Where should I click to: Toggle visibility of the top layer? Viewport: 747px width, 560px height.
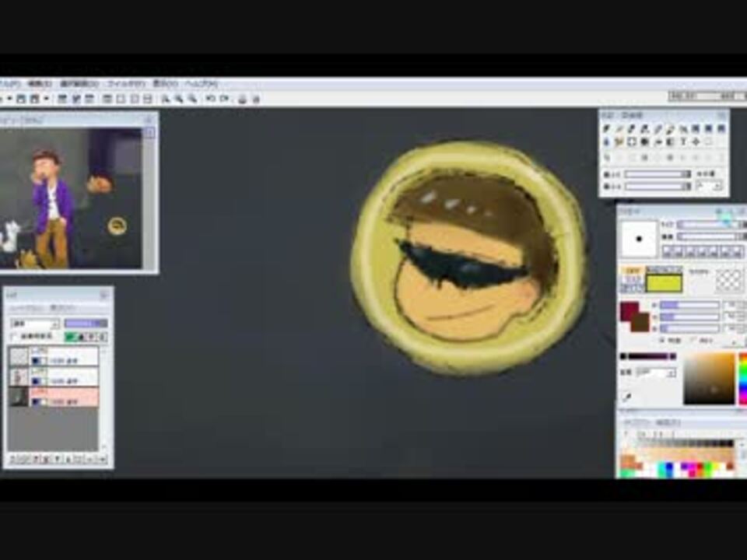tap(35, 362)
